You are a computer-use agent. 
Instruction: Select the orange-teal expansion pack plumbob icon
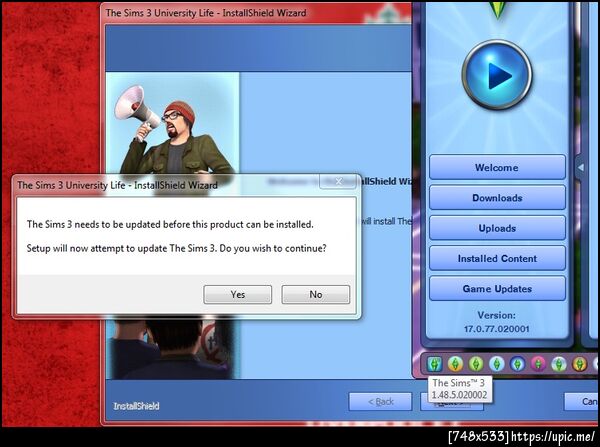click(x=455, y=364)
